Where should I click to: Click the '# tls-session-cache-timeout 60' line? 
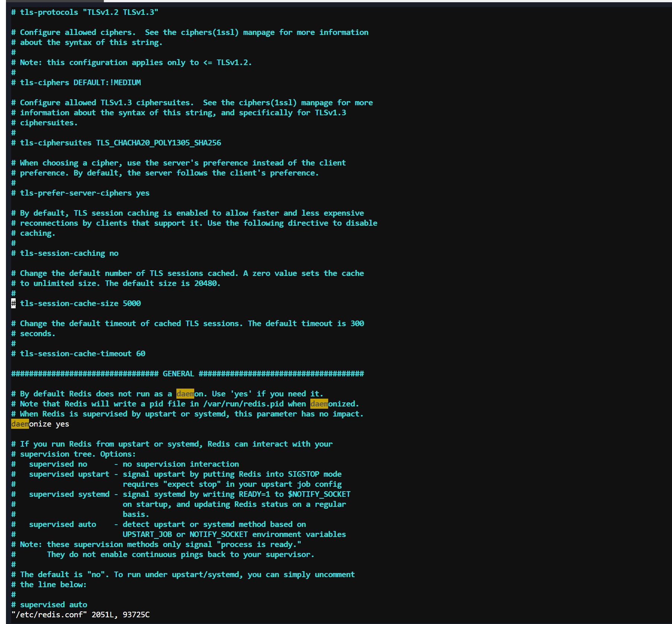78,354
